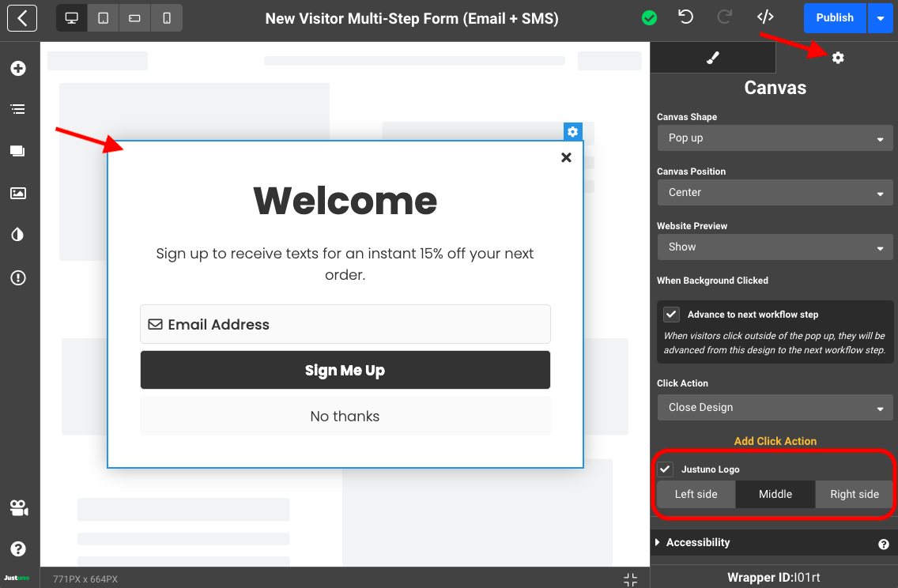Switch to the paintbrush style tab
Image resolution: width=898 pixels, height=588 pixels.
[x=713, y=58]
